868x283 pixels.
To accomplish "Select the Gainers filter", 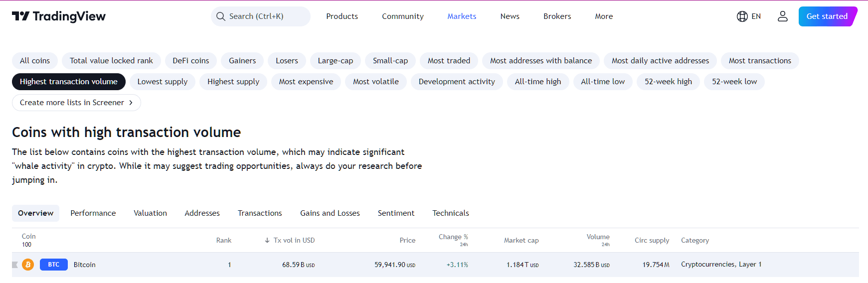I will click(x=242, y=61).
